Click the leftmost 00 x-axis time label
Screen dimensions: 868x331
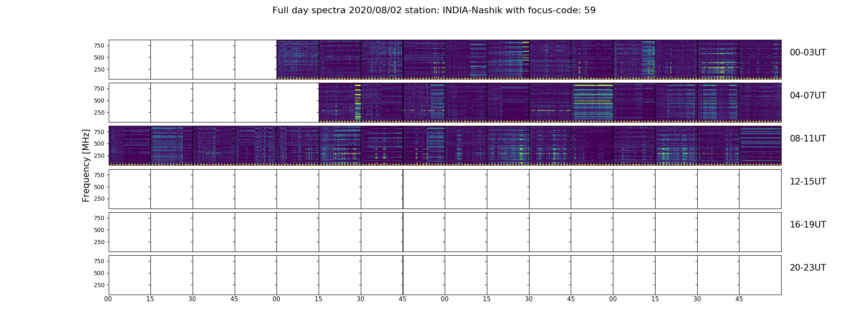pos(108,299)
